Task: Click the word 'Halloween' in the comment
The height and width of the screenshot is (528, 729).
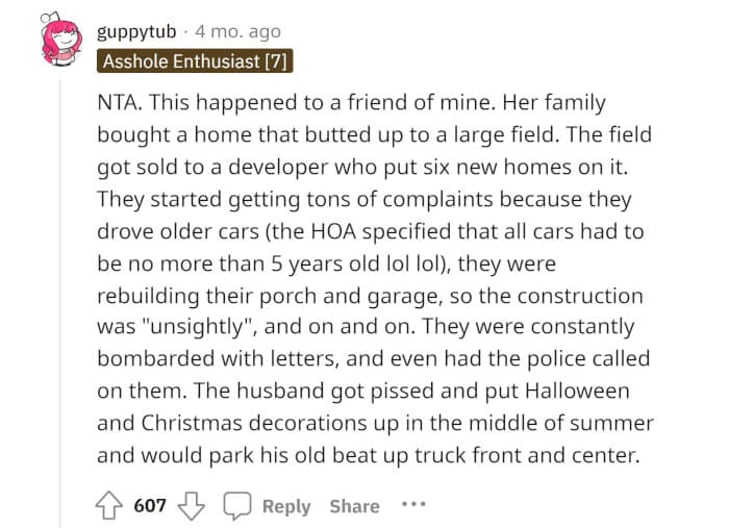Action: click(x=577, y=390)
